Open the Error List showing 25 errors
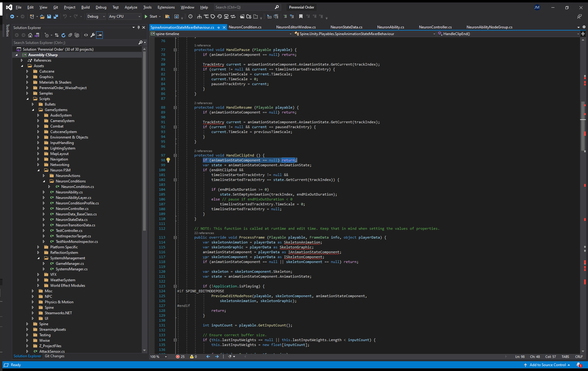Image resolution: width=588 pixels, height=371 pixels. pyautogui.click(x=180, y=357)
